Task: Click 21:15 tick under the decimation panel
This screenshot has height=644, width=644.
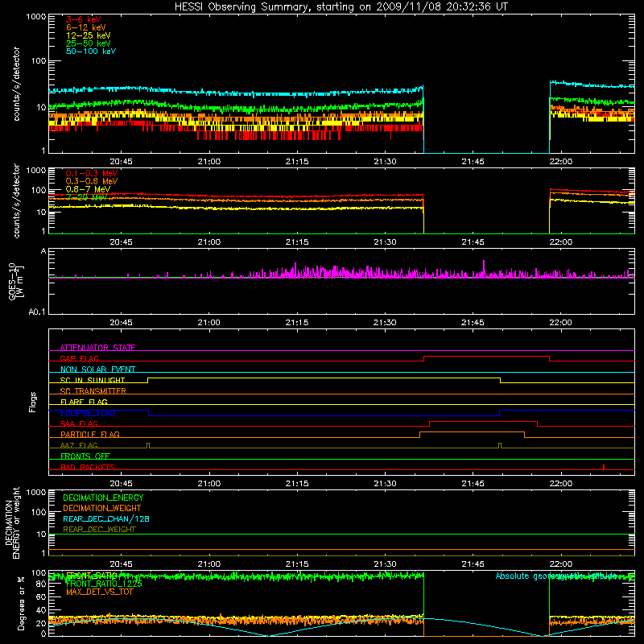Action: coord(297,564)
